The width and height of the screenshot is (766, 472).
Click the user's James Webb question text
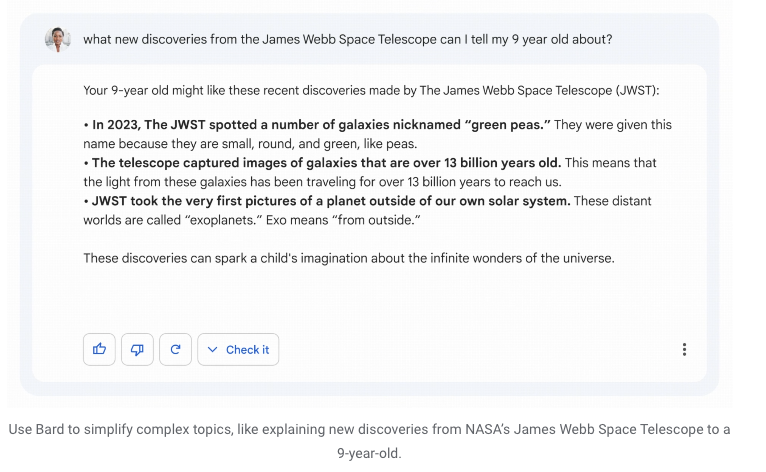point(347,39)
